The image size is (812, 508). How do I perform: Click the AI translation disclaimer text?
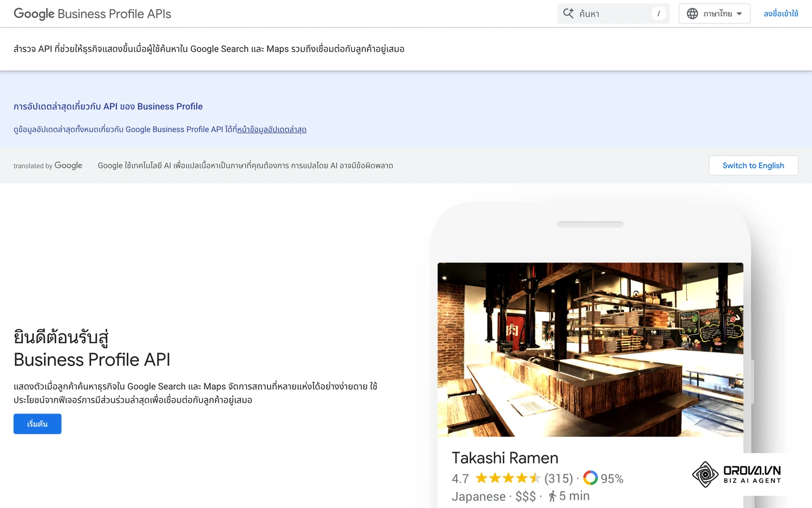point(246,166)
